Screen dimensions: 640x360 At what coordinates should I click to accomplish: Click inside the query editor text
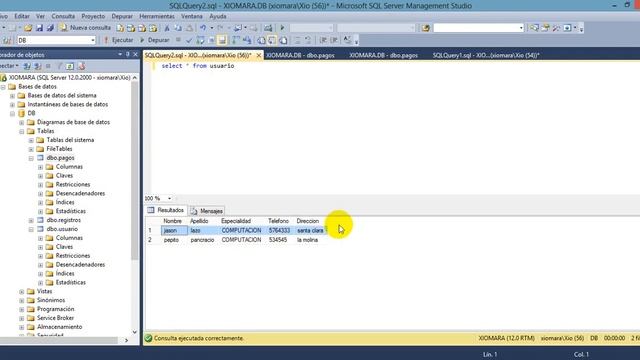coord(198,66)
